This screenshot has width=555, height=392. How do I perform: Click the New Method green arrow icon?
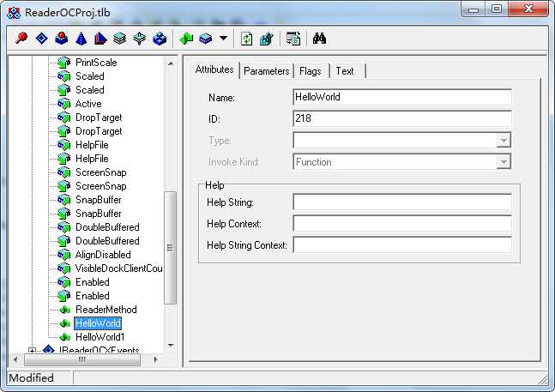[186, 39]
